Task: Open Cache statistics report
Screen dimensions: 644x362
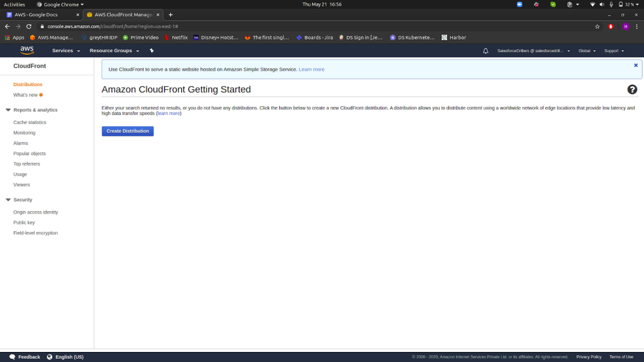Action: point(30,123)
